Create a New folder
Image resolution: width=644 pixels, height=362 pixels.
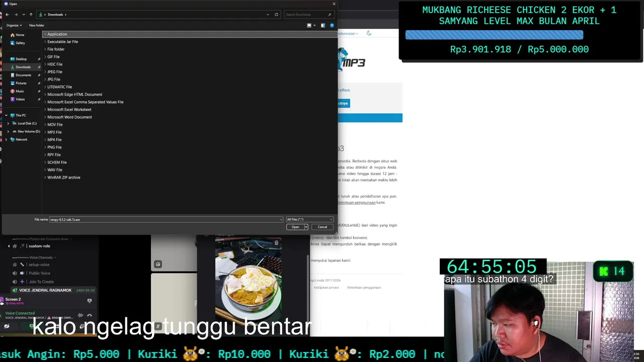(37, 25)
